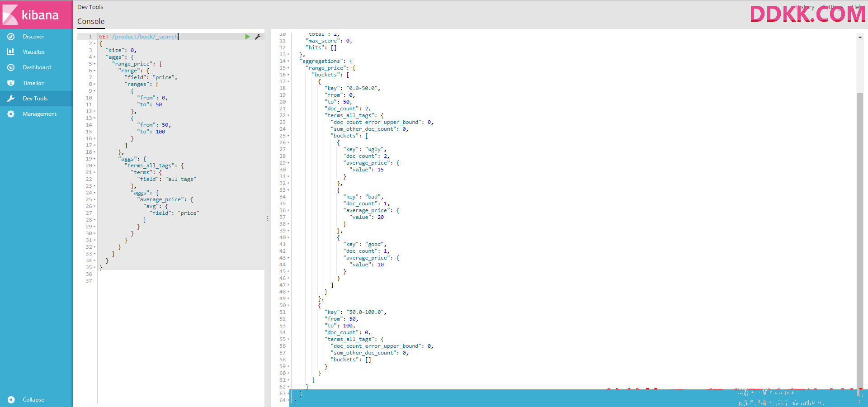Screen dimensions: 868x407
Task: Click "value": 15 in response
Action: [367, 170]
